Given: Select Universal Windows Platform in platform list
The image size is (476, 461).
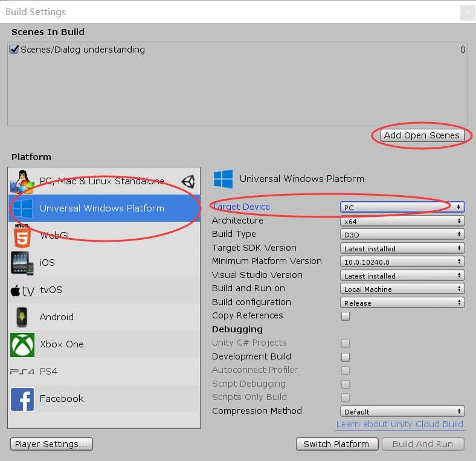Looking at the screenshot, I should click(x=101, y=208).
